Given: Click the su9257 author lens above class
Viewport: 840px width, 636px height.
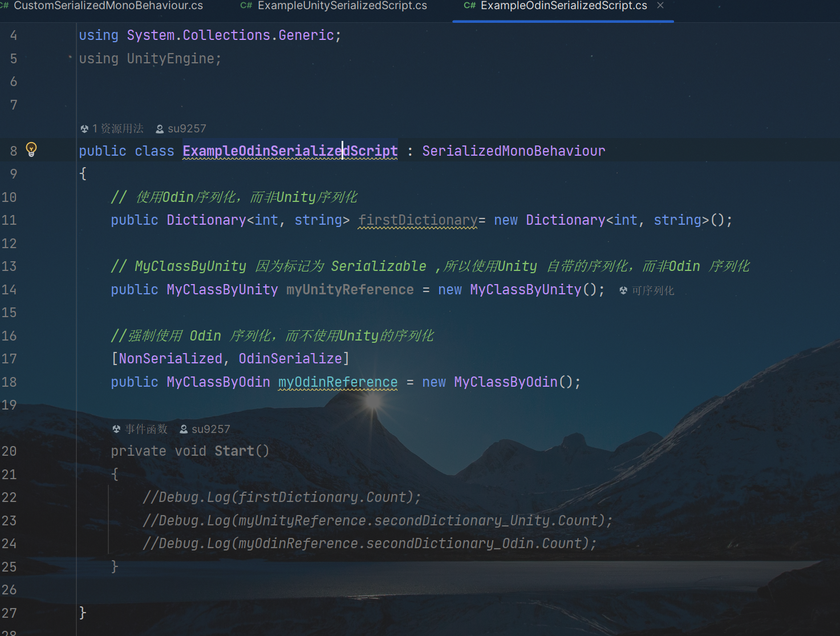Looking at the screenshot, I should tap(187, 129).
